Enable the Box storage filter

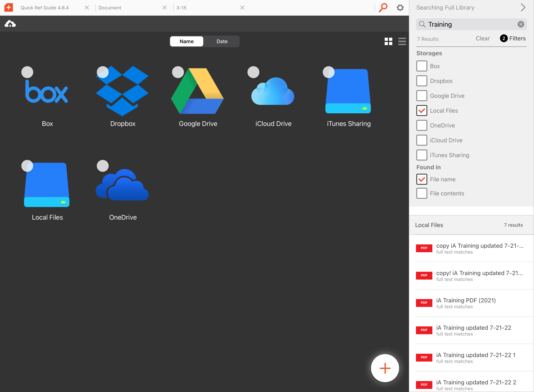pyautogui.click(x=422, y=66)
